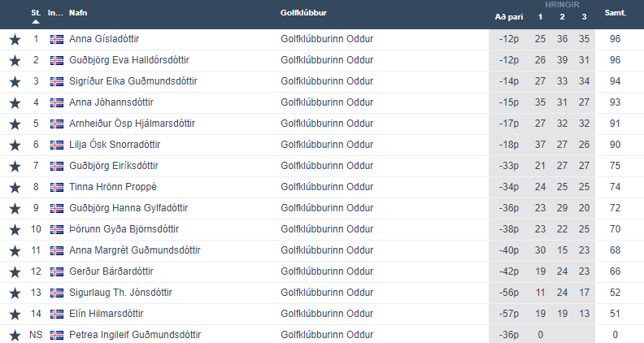Click Iceland flag icon for Guðbjörg Eiríksdóttir
The image size is (644, 343).
pyautogui.click(x=57, y=166)
